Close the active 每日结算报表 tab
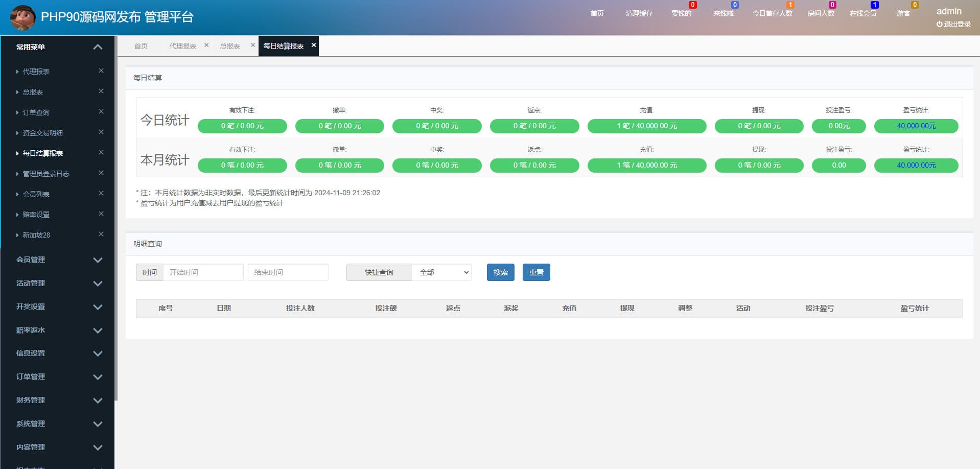The height and width of the screenshot is (469, 980). click(x=314, y=45)
